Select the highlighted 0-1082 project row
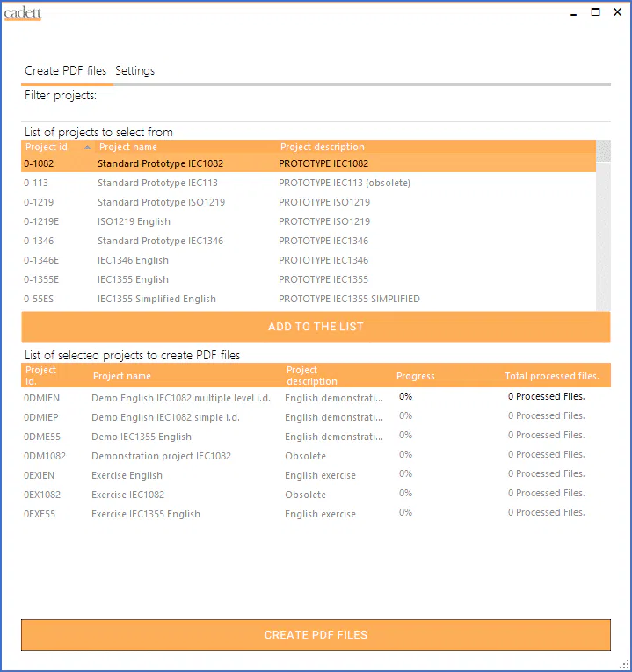Viewport: 632px width, 672px height. coord(160,163)
